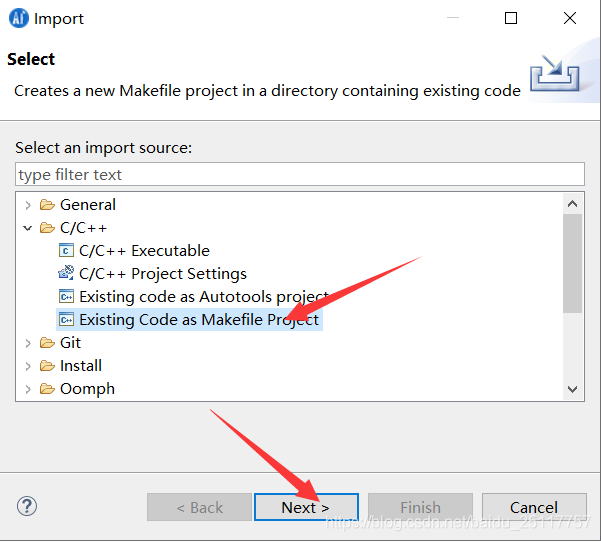601x542 pixels.
Task: Click the Install folder icon
Action: (47, 366)
